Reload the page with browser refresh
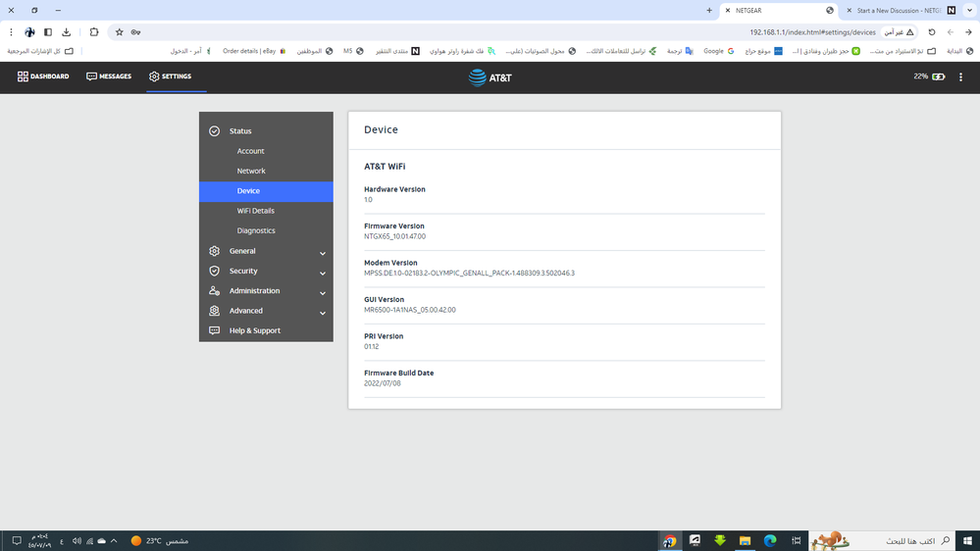 click(x=932, y=32)
